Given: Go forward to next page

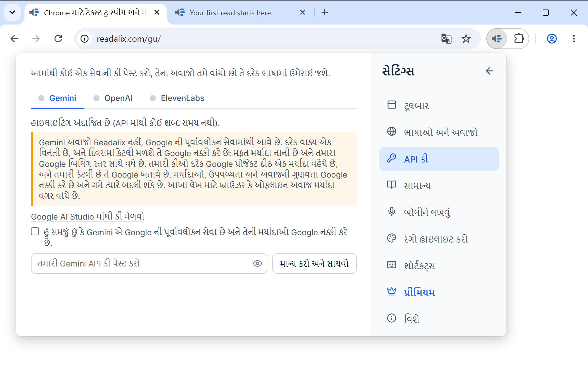Looking at the screenshot, I should click(36, 39).
